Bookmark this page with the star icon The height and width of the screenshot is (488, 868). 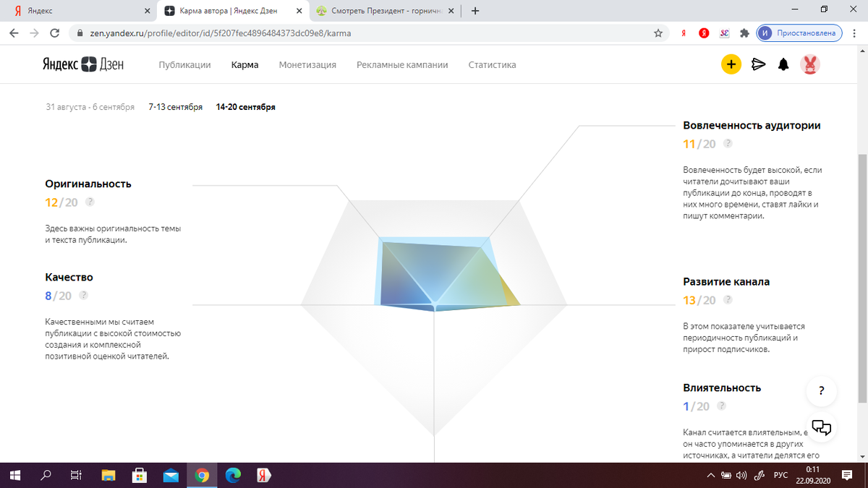[x=658, y=33]
